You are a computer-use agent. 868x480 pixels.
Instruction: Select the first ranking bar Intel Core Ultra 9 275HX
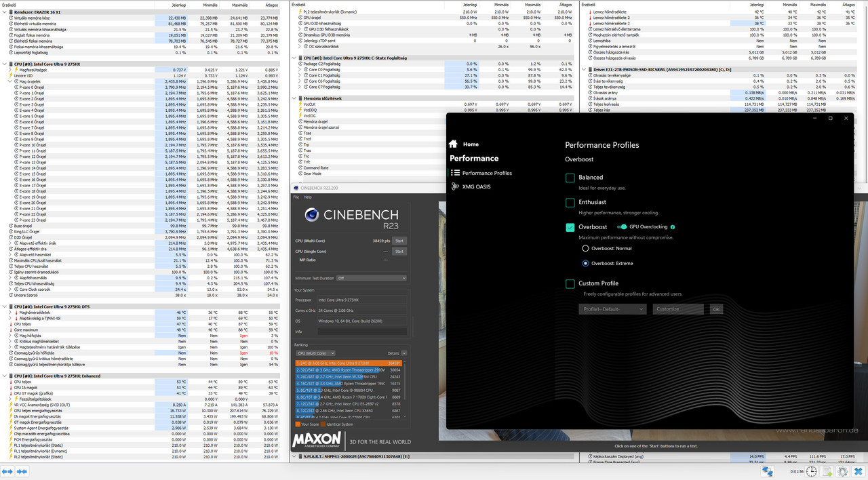click(349, 363)
